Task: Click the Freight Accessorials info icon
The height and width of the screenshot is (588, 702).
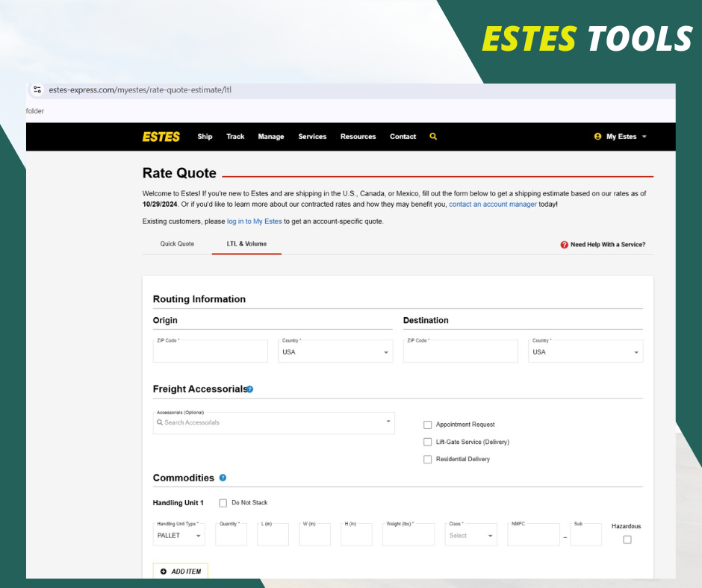Action: (250, 390)
